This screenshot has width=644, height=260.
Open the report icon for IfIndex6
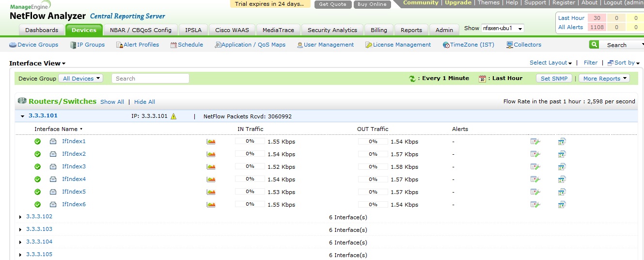(562, 205)
